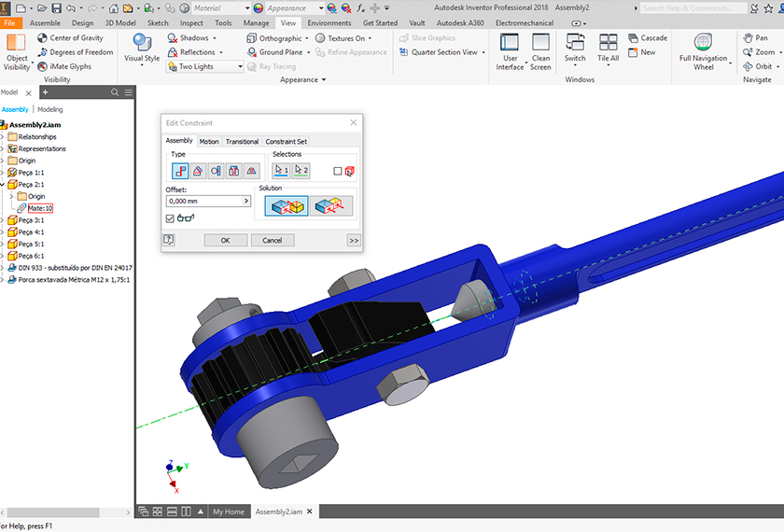Select the Mate constraint type icon
784x532 pixels.
[x=180, y=171]
